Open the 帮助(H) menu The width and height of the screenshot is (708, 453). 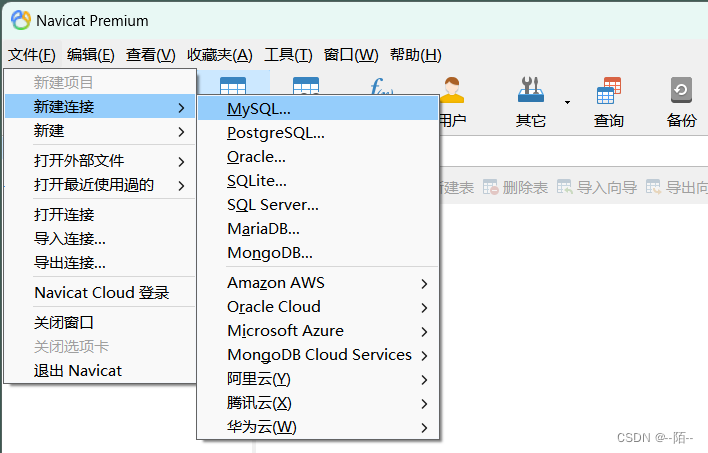(x=415, y=55)
